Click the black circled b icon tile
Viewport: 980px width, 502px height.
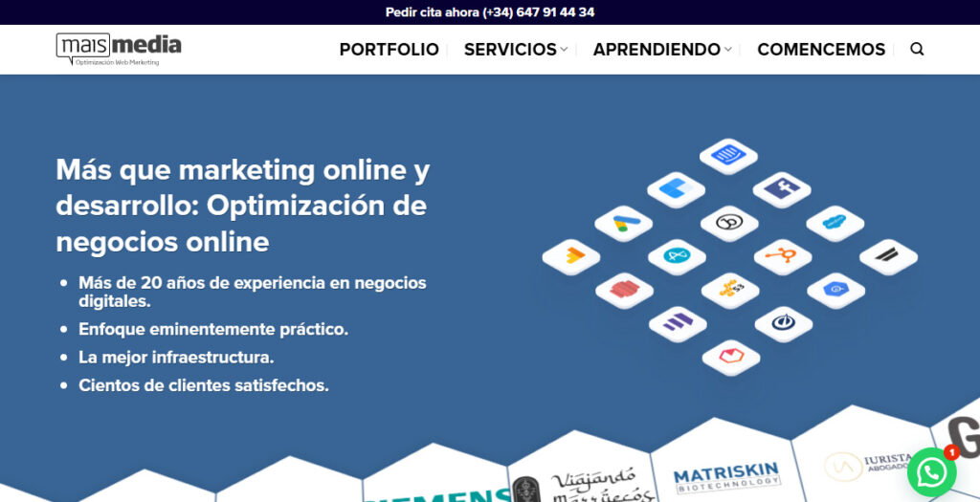click(729, 223)
